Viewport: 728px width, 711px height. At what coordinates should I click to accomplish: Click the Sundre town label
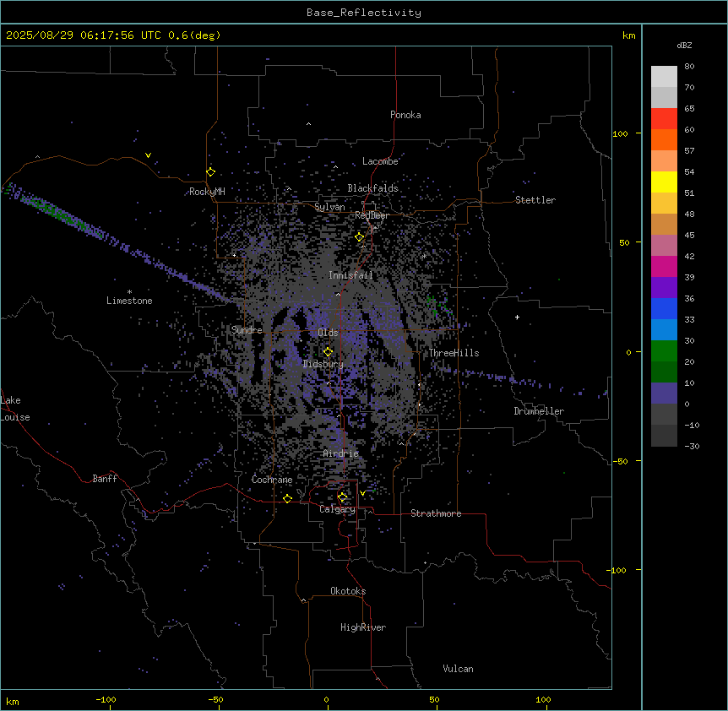tap(247, 330)
